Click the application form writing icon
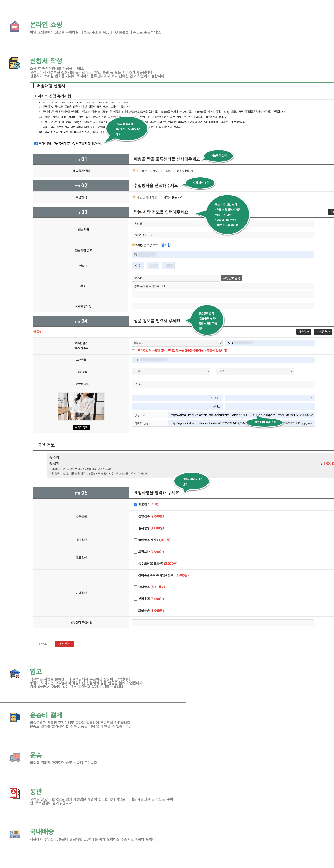The height and width of the screenshot is (868, 334). (x=15, y=63)
